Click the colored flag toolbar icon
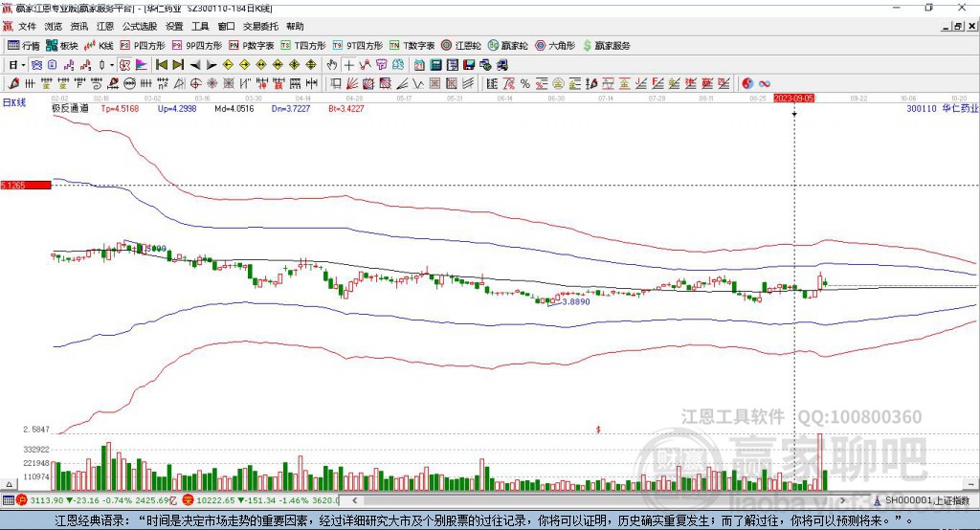980x530 pixels. click(142, 65)
